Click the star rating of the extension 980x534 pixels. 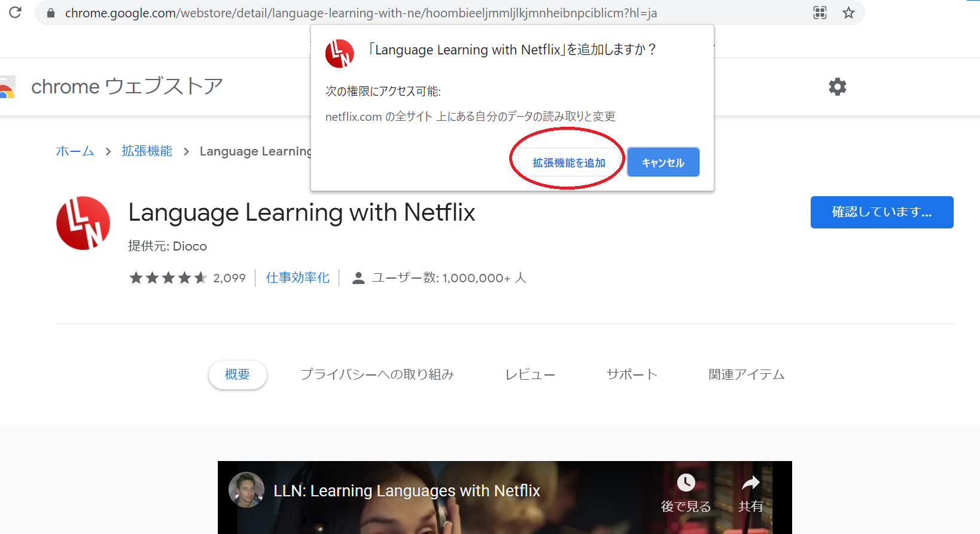[168, 278]
